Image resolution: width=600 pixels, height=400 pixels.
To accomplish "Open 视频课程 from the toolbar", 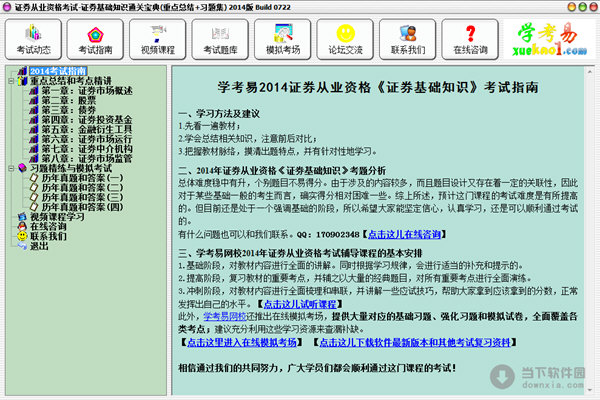I will coord(158,39).
